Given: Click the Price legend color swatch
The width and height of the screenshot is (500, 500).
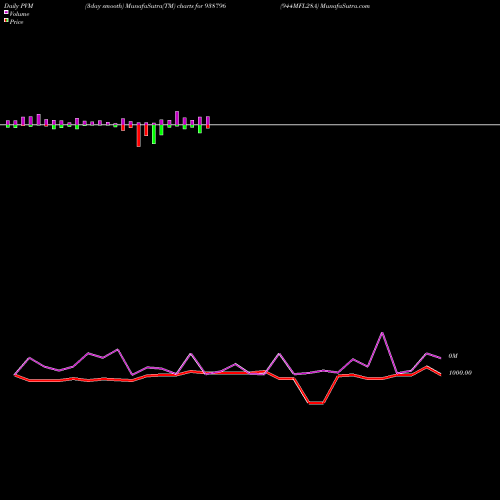Looking at the screenshot, I should click(x=6, y=20).
